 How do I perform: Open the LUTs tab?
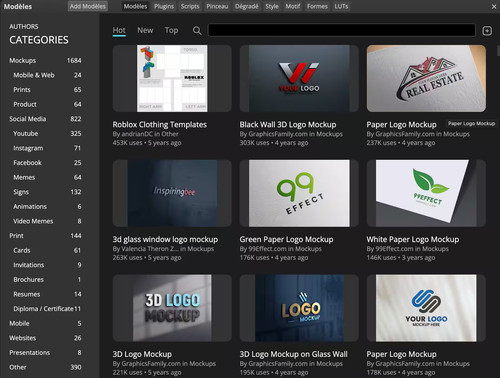341,6
